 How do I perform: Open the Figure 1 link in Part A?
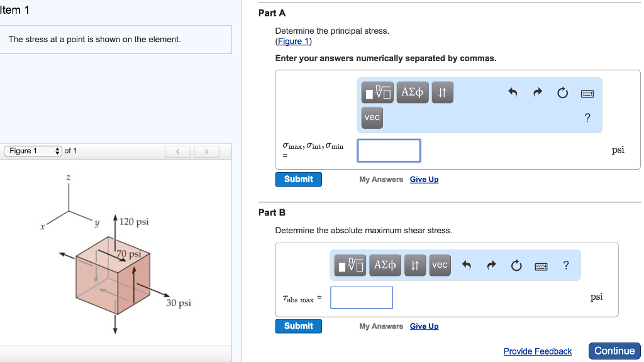coord(293,41)
